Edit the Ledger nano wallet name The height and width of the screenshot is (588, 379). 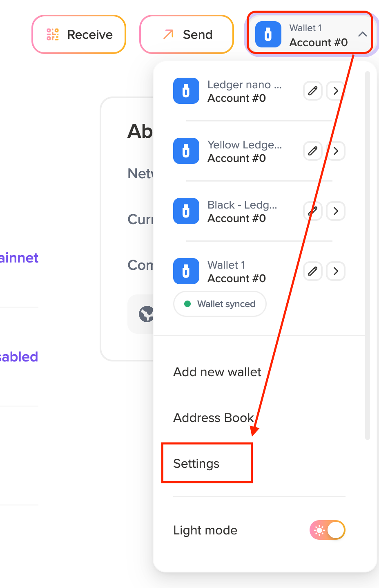coord(313,91)
